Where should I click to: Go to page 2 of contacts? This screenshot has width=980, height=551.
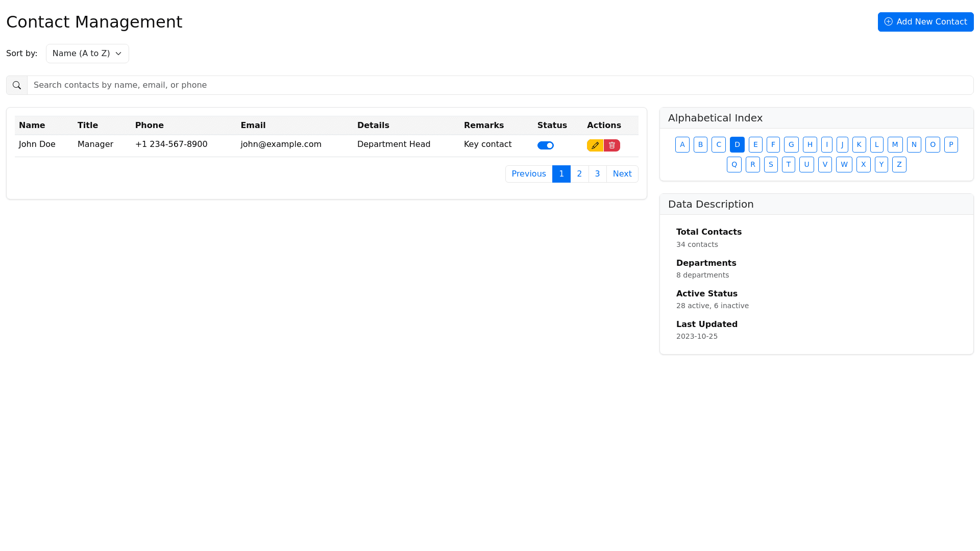click(579, 174)
